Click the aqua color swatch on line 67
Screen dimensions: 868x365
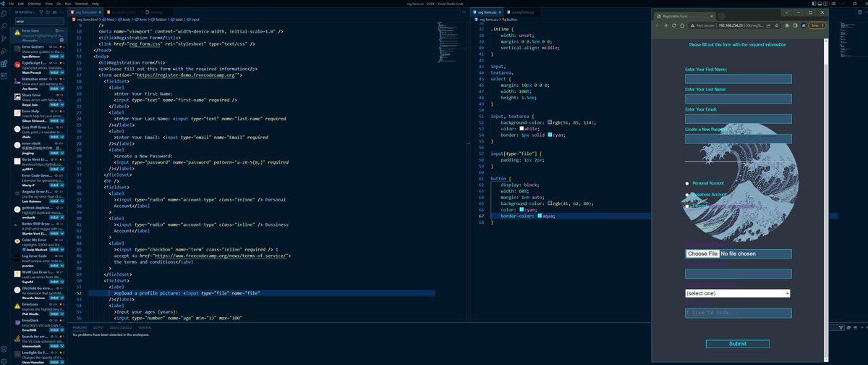(540, 216)
